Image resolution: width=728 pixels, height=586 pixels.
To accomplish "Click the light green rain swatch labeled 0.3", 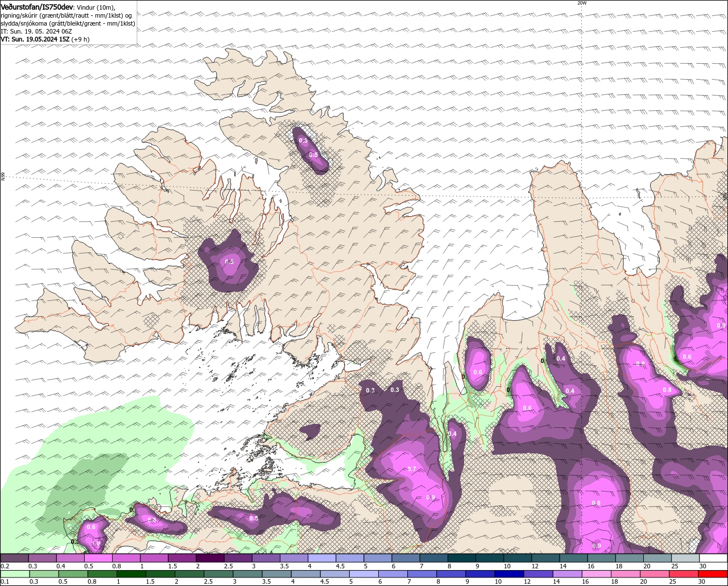I will [44, 573].
